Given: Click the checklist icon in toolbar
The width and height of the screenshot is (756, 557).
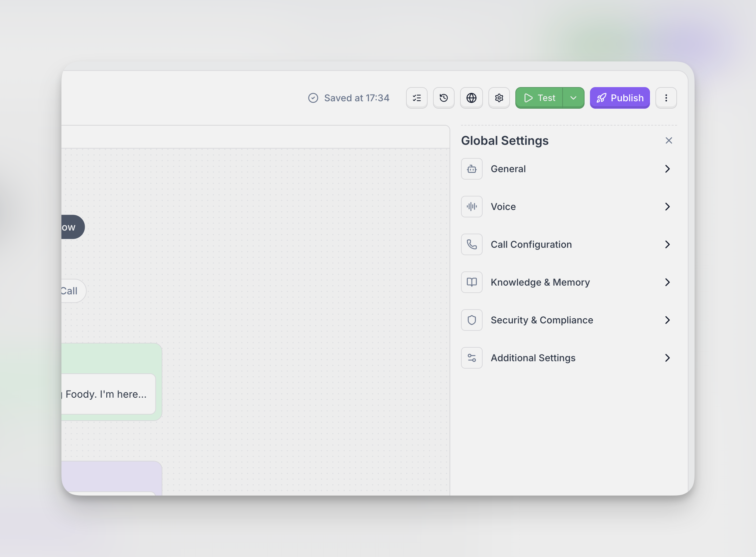Looking at the screenshot, I should 416,98.
